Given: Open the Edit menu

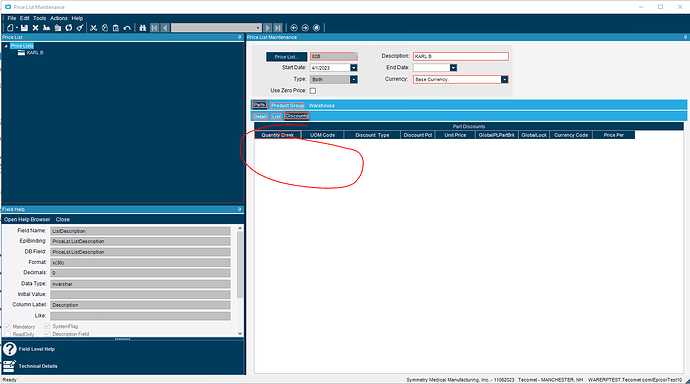Looking at the screenshot, I should point(25,18).
